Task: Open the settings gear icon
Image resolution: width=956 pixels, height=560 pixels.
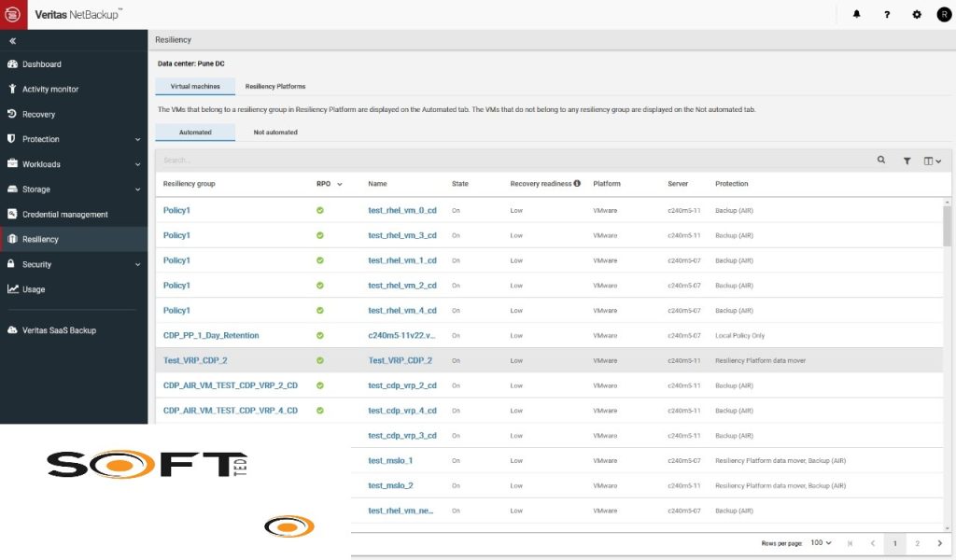Action: (917, 14)
